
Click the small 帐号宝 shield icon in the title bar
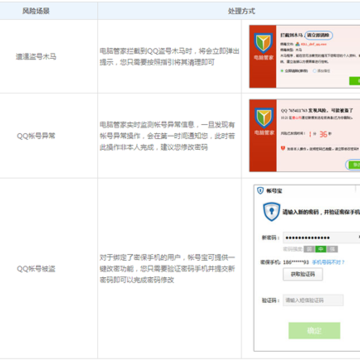click(x=260, y=190)
